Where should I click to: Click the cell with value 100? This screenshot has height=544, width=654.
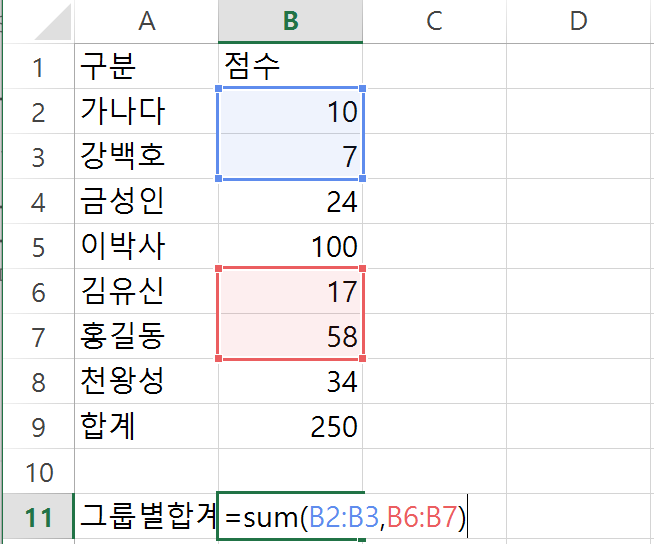[291, 246]
